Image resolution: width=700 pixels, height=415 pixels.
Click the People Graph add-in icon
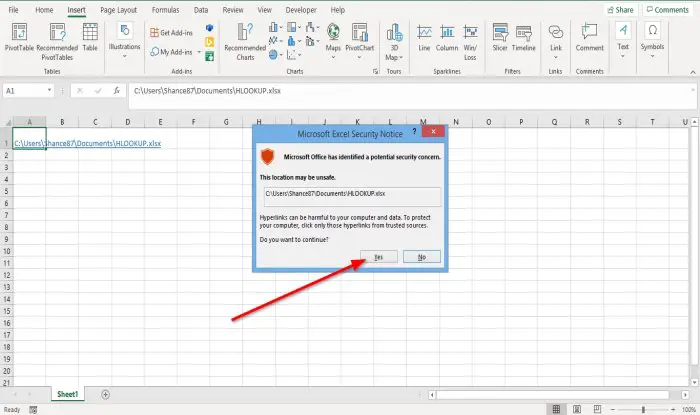click(x=209, y=56)
